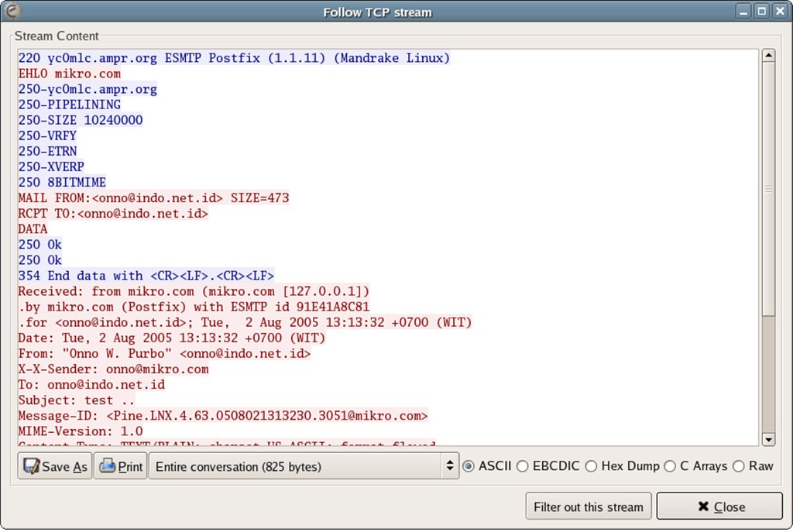Click the Follow TCP stream title bar text
The width and height of the screenshot is (793, 532).
[x=377, y=12]
